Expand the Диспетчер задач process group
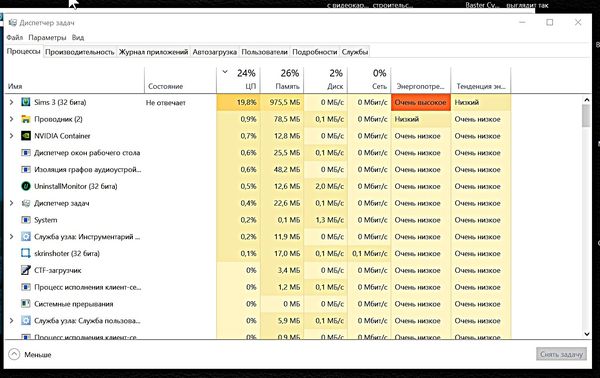The image size is (600, 378). 11,203
